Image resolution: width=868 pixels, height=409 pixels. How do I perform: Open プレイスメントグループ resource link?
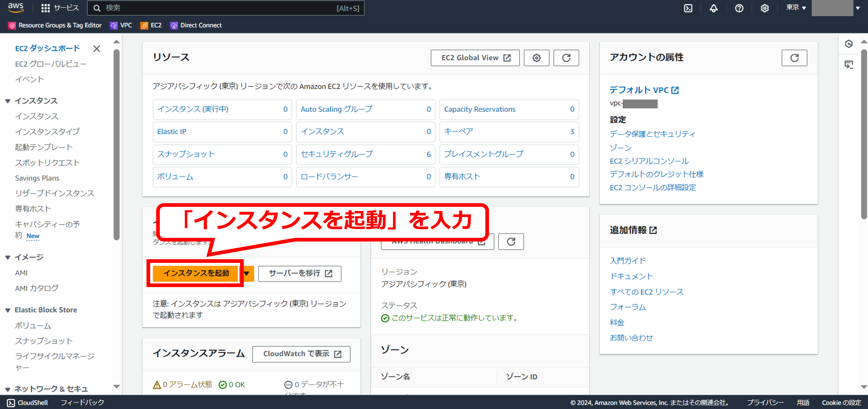click(484, 154)
